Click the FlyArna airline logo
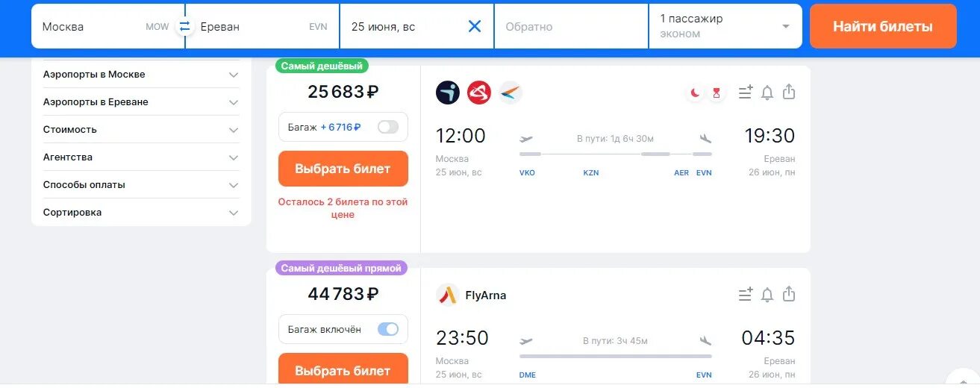Screen dimensions: 980x388 [447, 295]
